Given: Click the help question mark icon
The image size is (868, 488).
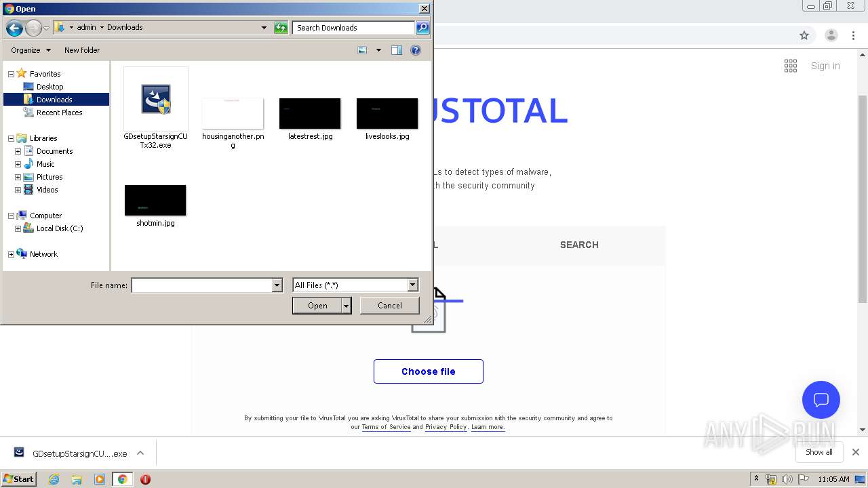Looking at the screenshot, I should tap(416, 50).
